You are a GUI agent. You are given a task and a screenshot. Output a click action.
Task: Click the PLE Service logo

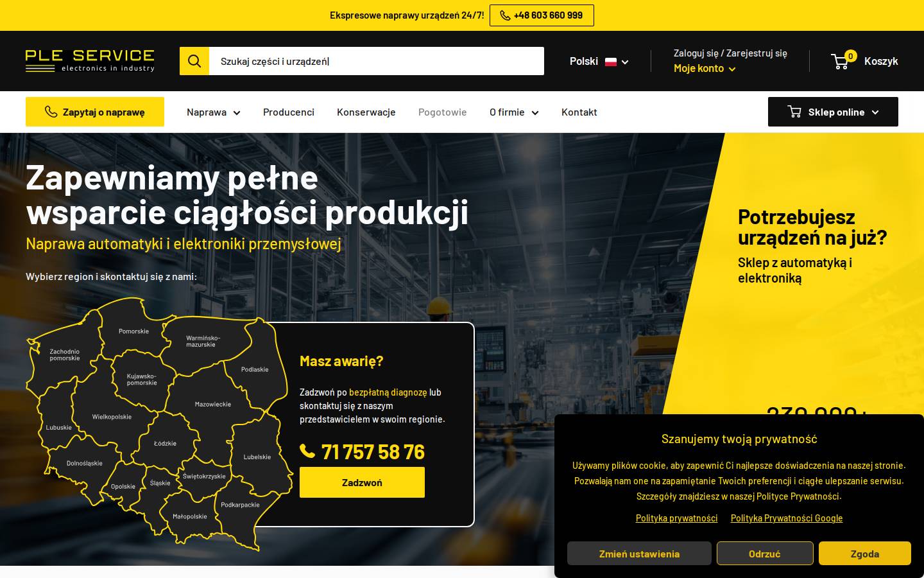[x=90, y=61]
